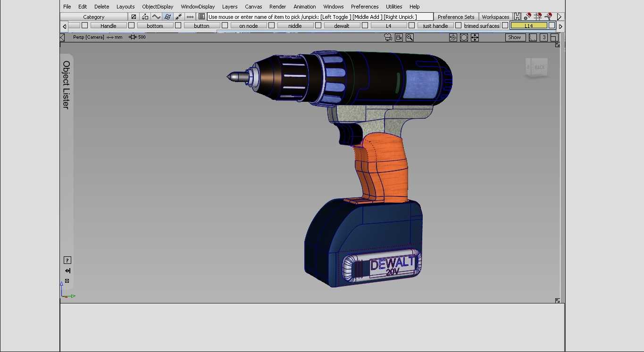Screen dimensions: 644x352
Task: Open the ObjectDisplay menu
Action: 158,7
